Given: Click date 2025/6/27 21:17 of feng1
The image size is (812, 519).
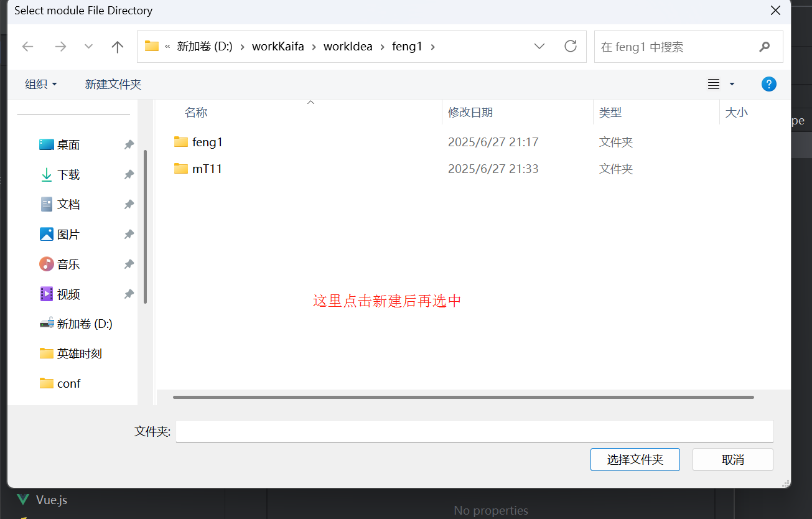Looking at the screenshot, I should pyautogui.click(x=493, y=142).
